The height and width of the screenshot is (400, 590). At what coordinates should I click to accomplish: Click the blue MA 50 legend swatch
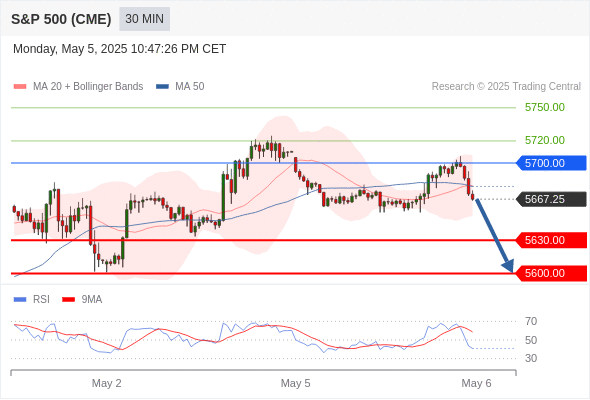162,87
